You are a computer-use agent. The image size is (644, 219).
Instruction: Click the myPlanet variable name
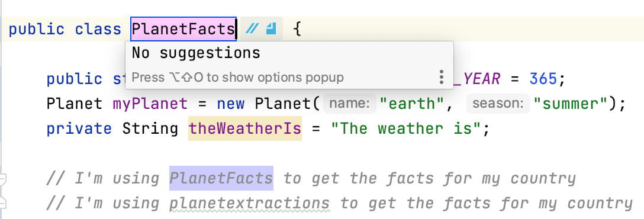[150, 104]
